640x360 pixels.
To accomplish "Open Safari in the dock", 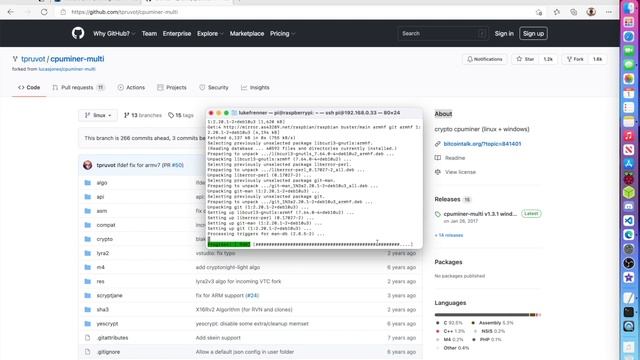I will coord(629,37).
